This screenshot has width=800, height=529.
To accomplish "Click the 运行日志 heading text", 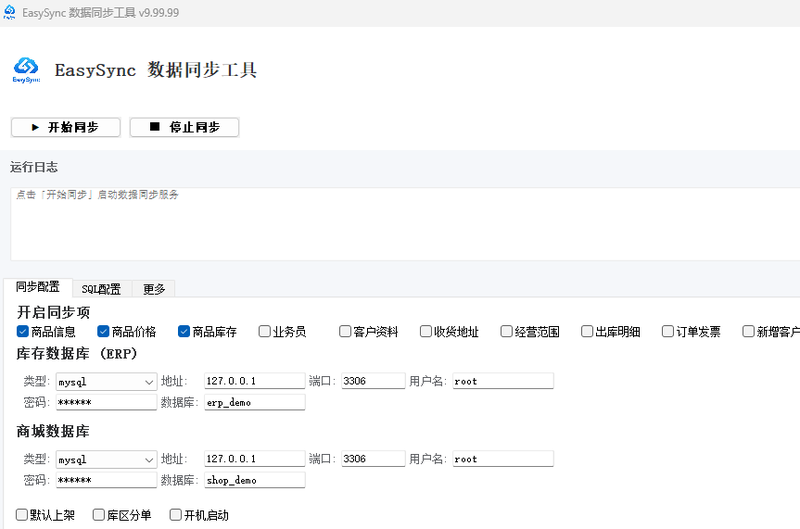I will tap(34, 167).
